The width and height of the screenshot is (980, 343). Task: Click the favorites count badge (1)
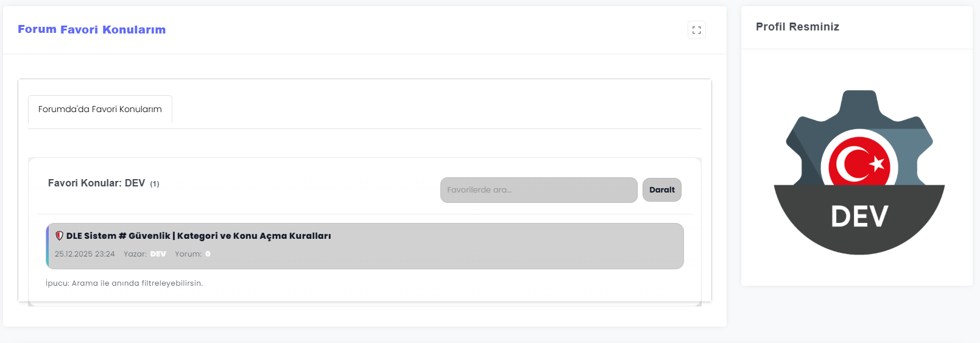pyautogui.click(x=155, y=184)
